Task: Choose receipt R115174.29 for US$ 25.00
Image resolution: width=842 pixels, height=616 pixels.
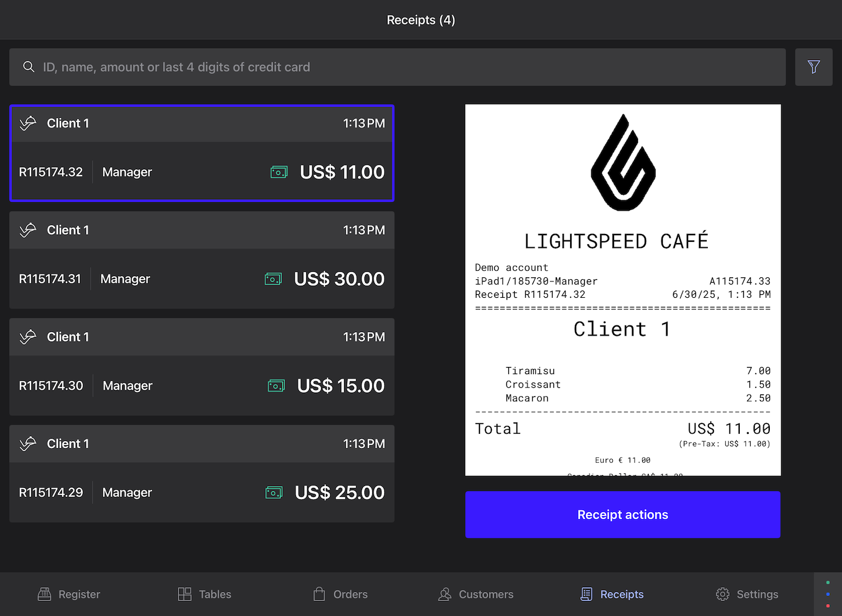Action: click(x=201, y=473)
